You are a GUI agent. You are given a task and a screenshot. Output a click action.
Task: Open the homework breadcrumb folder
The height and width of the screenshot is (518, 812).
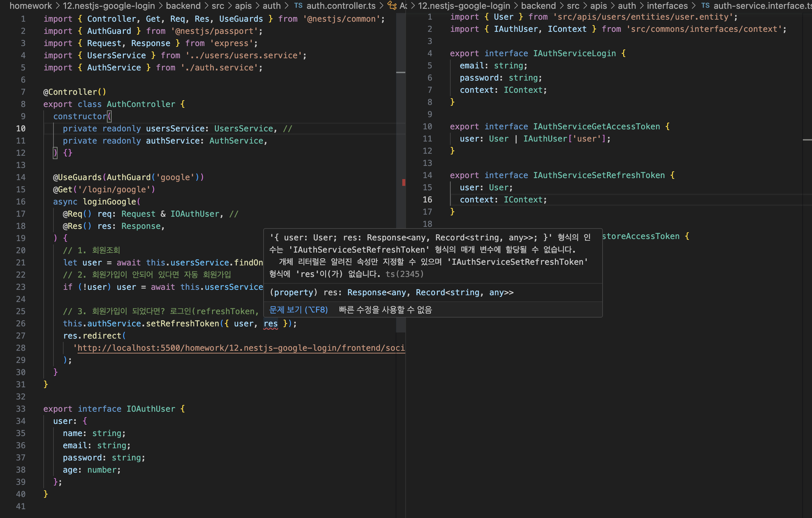(x=30, y=6)
